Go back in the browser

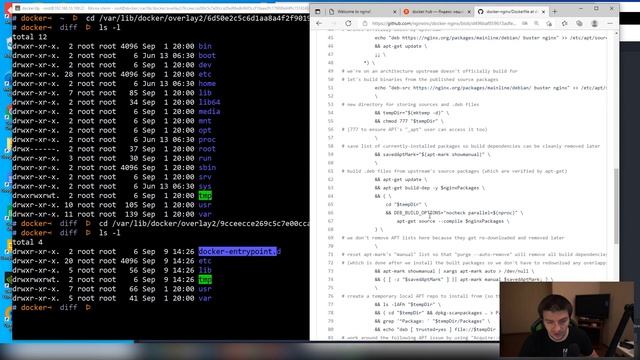click(319, 24)
